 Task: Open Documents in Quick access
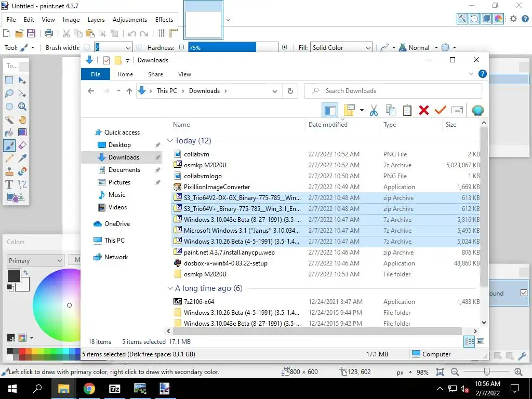tap(124, 170)
